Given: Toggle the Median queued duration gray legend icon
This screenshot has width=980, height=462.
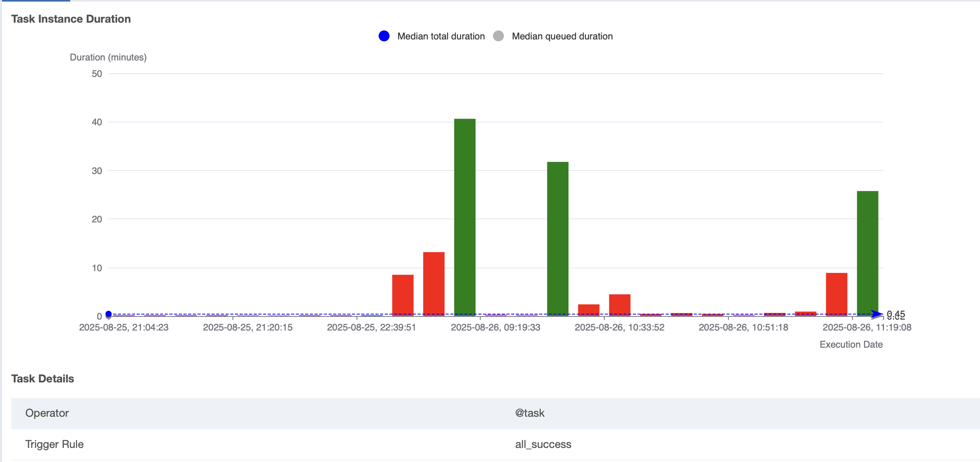Looking at the screenshot, I should 498,36.
